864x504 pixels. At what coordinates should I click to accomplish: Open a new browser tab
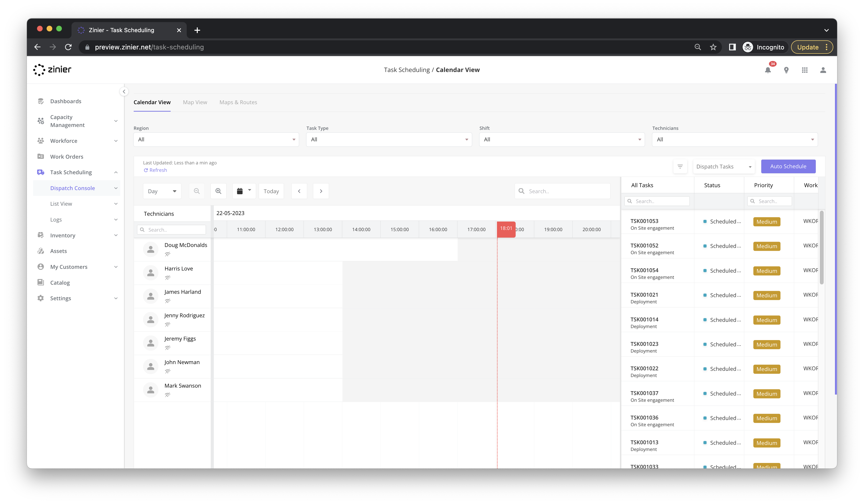(x=197, y=30)
